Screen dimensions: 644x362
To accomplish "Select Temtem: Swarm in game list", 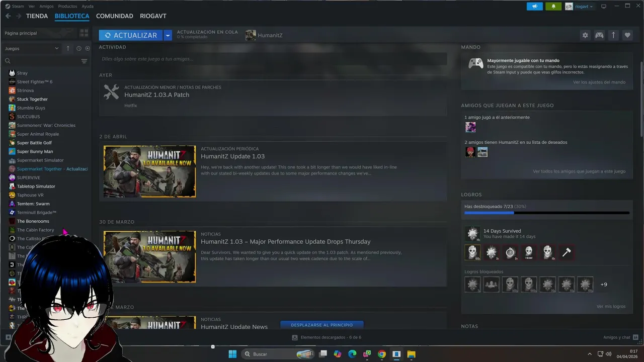I will tap(33, 204).
